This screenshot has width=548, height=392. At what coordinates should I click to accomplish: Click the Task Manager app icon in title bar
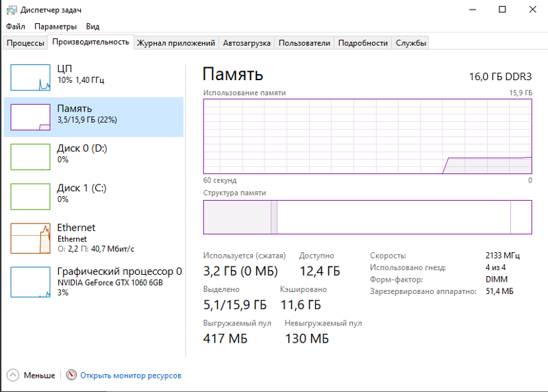pos(12,10)
